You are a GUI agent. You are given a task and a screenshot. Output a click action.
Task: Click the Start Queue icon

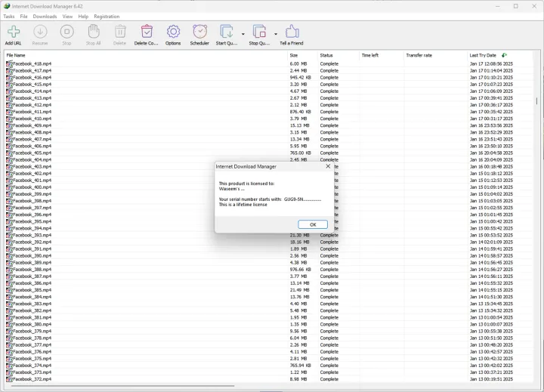pyautogui.click(x=226, y=32)
